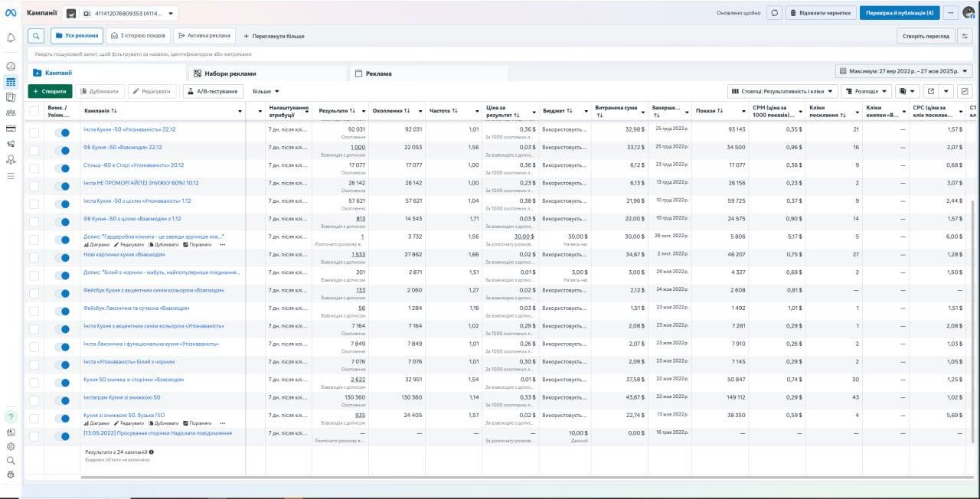Screen dimensions: 980x499
Task: Switch to the Набори реклами tab
Action: click(x=267, y=73)
